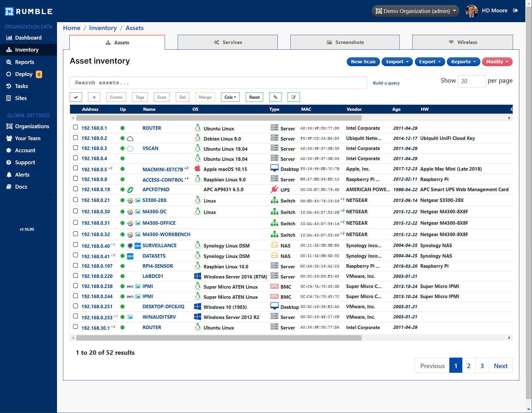Viewport: 532px width, 413px height.
Task: Tick the checkbox for 192.168.0.40 SURVEILLANCE
Action: [x=75, y=244]
